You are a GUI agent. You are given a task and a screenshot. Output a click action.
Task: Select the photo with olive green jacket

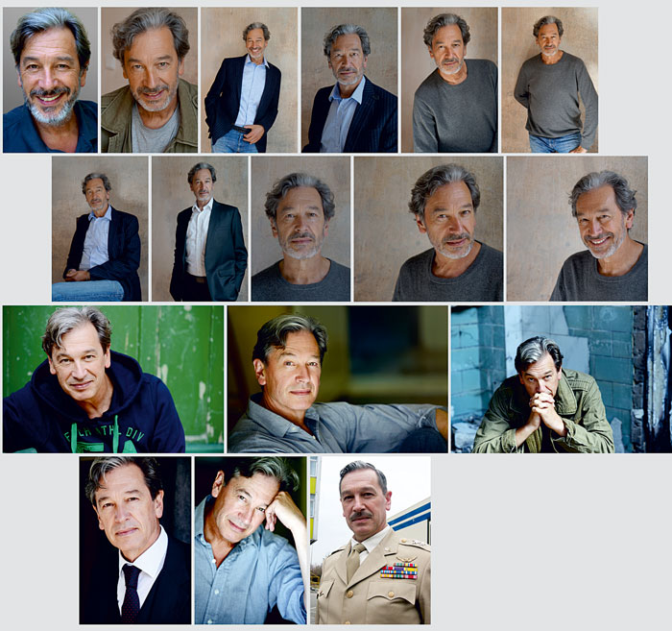(149, 80)
